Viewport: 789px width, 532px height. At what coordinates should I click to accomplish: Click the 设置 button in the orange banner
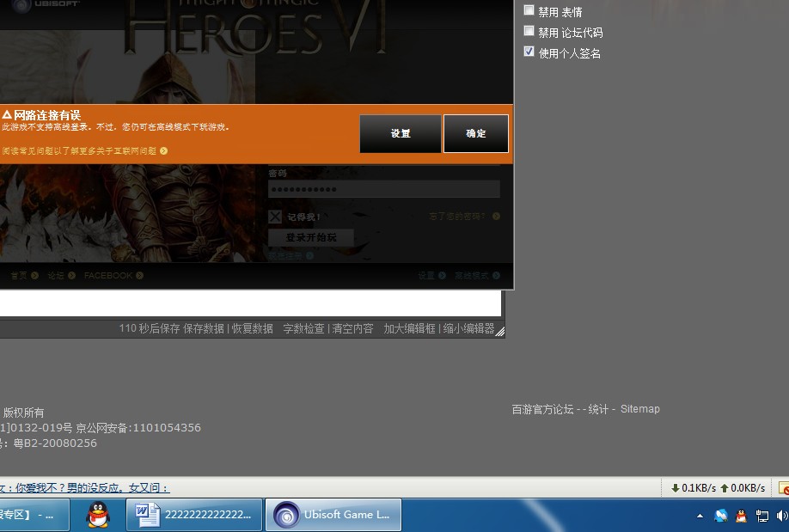click(x=401, y=134)
